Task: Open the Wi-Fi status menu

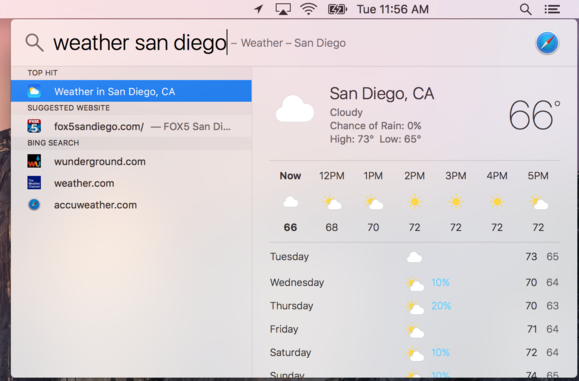Action: click(309, 9)
